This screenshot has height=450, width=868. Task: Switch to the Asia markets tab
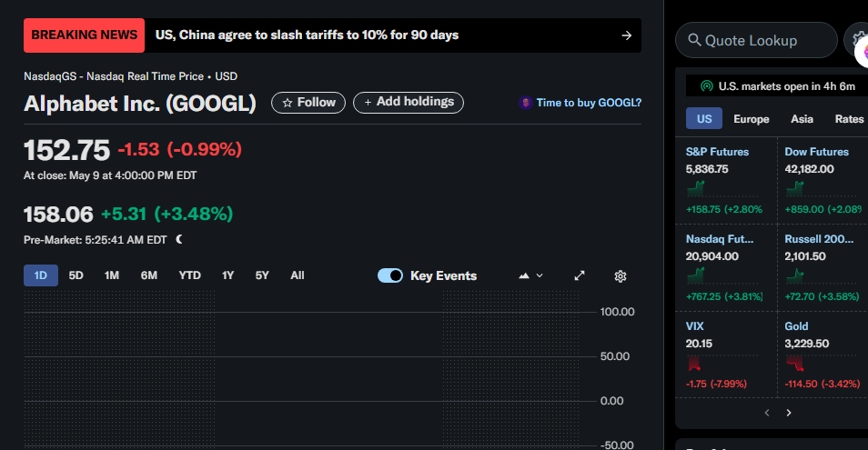802,119
